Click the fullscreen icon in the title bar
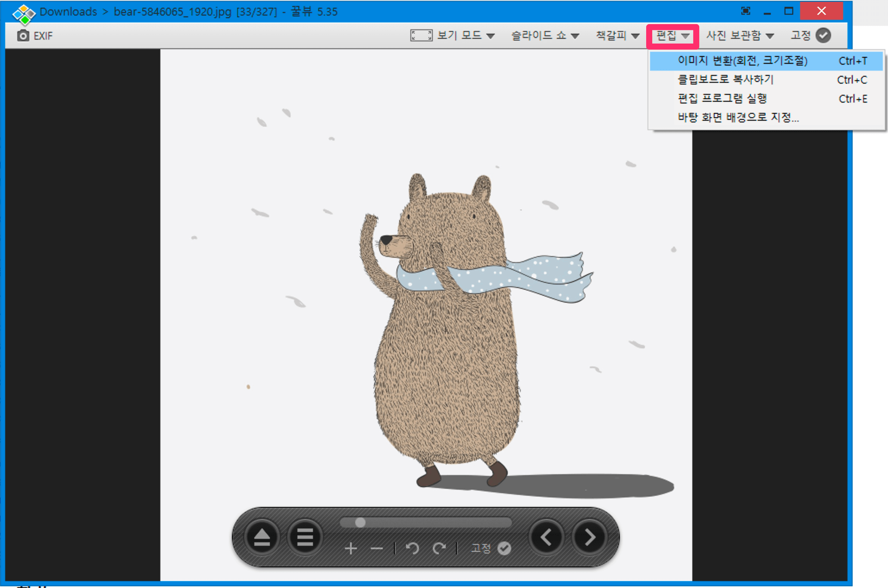Image resolution: width=888 pixels, height=588 pixels. pos(745,11)
